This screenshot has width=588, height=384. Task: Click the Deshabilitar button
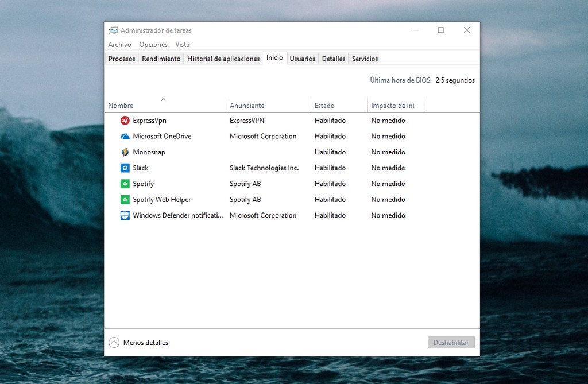point(451,342)
